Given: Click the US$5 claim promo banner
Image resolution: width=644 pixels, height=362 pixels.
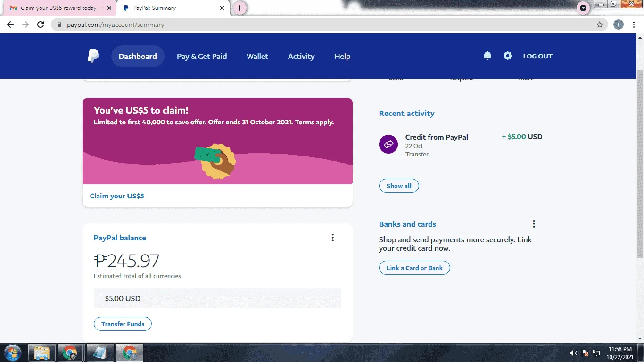Looking at the screenshot, I should [217, 141].
